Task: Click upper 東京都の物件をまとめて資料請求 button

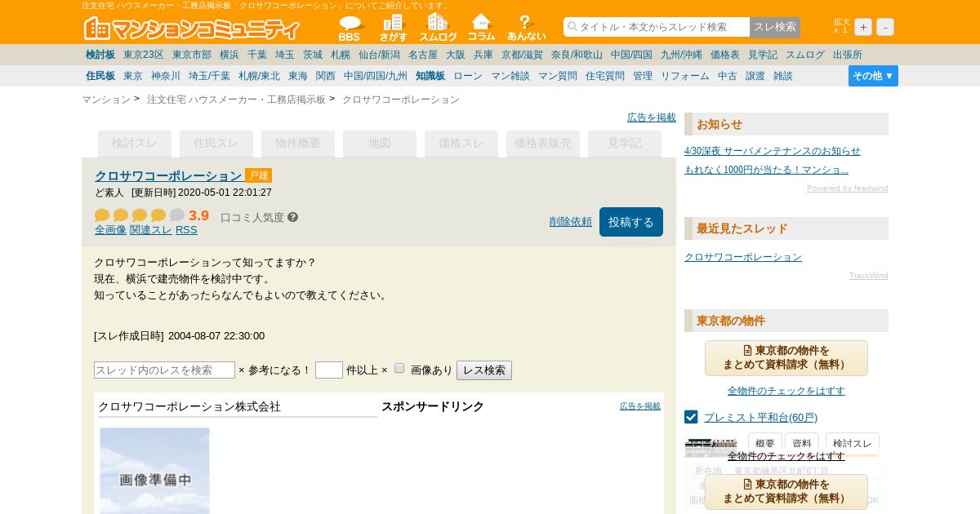Action: click(786, 357)
